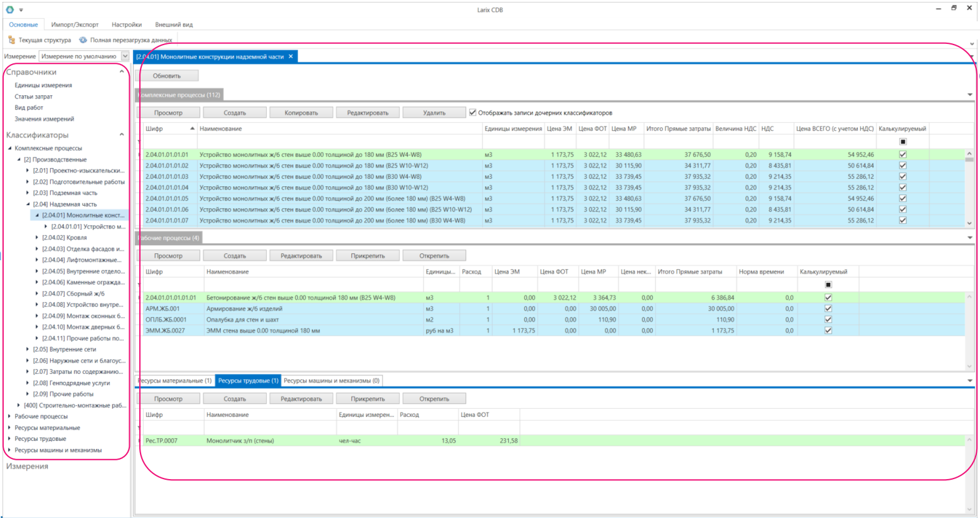Uncheck Калькулируемый for row 2.04.01.01.01.01
The image size is (980, 518).
[903, 154]
